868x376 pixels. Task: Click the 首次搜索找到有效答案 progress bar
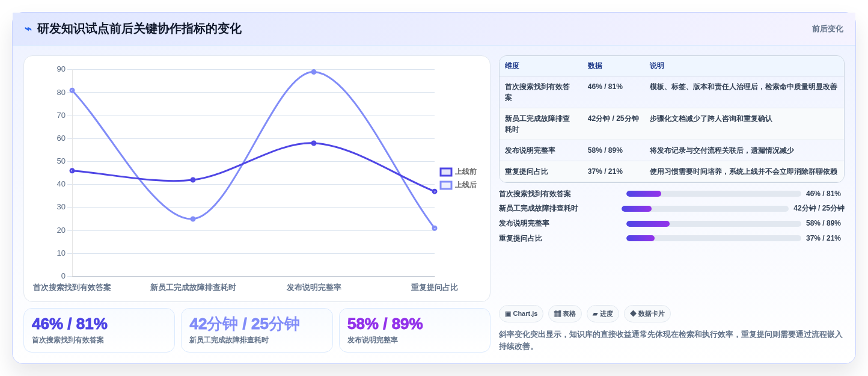click(x=714, y=194)
